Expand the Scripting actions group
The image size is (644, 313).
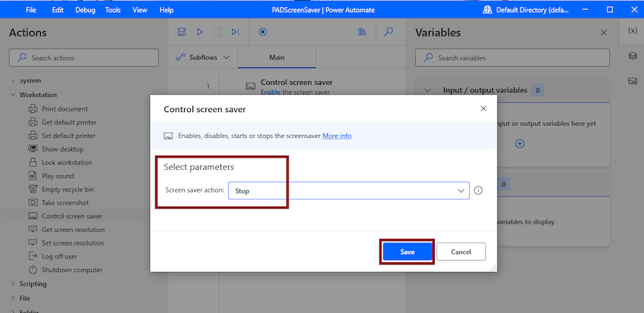click(13, 284)
